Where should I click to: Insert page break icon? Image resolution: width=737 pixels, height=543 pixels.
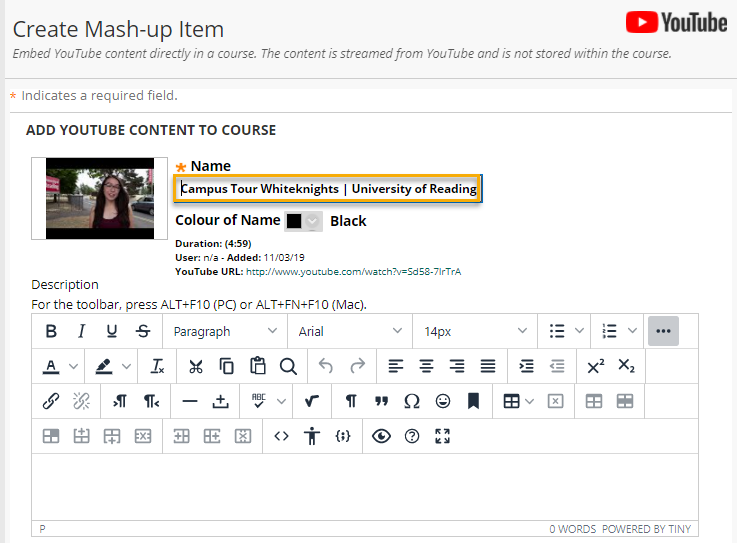220,401
